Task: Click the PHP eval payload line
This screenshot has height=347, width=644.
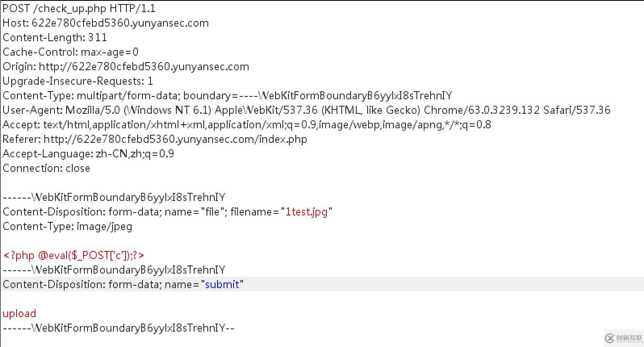Action: pyautogui.click(x=73, y=255)
